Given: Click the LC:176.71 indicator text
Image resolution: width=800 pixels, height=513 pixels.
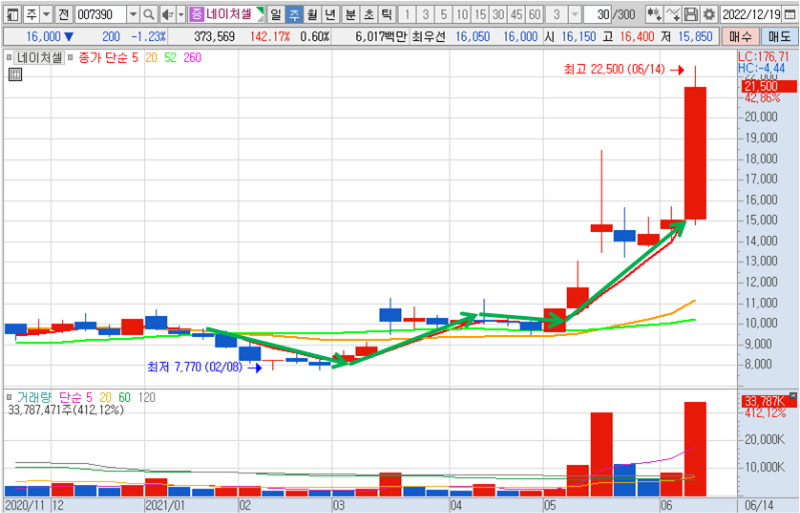Looking at the screenshot, I should [x=763, y=57].
